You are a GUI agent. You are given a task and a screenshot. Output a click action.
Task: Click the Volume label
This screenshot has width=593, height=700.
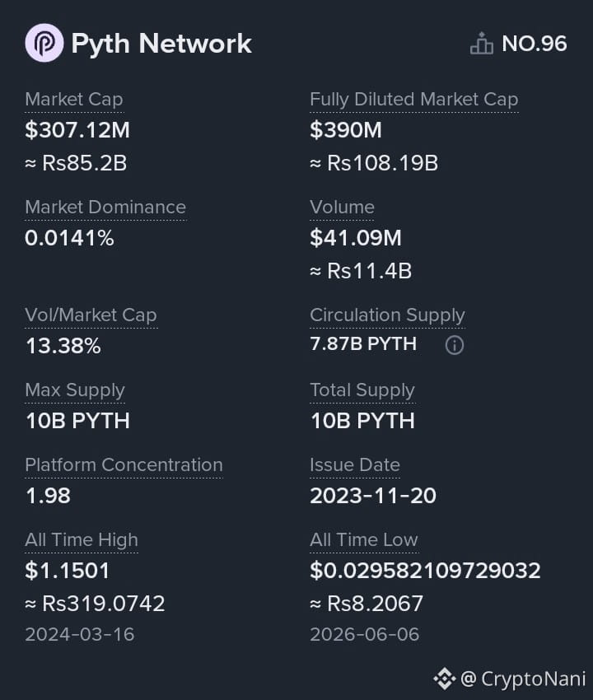point(342,208)
